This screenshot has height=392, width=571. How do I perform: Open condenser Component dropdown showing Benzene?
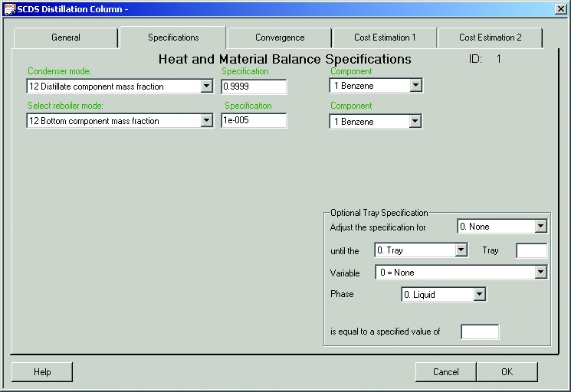point(415,86)
